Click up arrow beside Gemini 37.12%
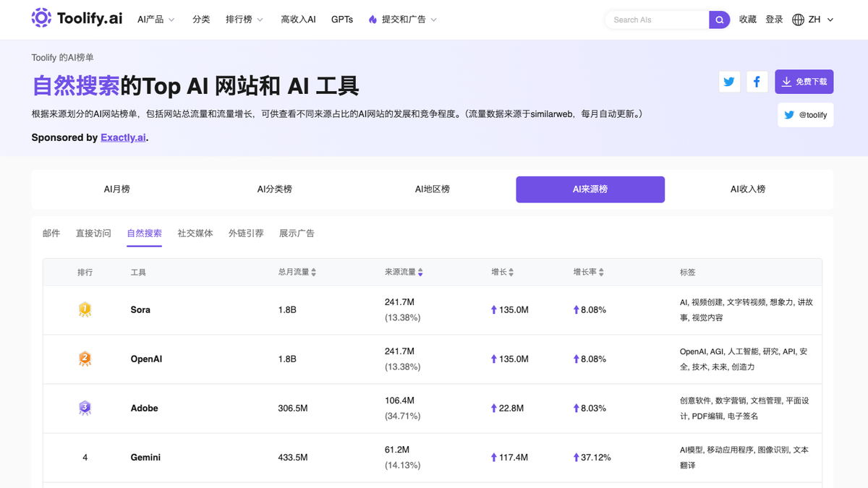 point(576,457)
